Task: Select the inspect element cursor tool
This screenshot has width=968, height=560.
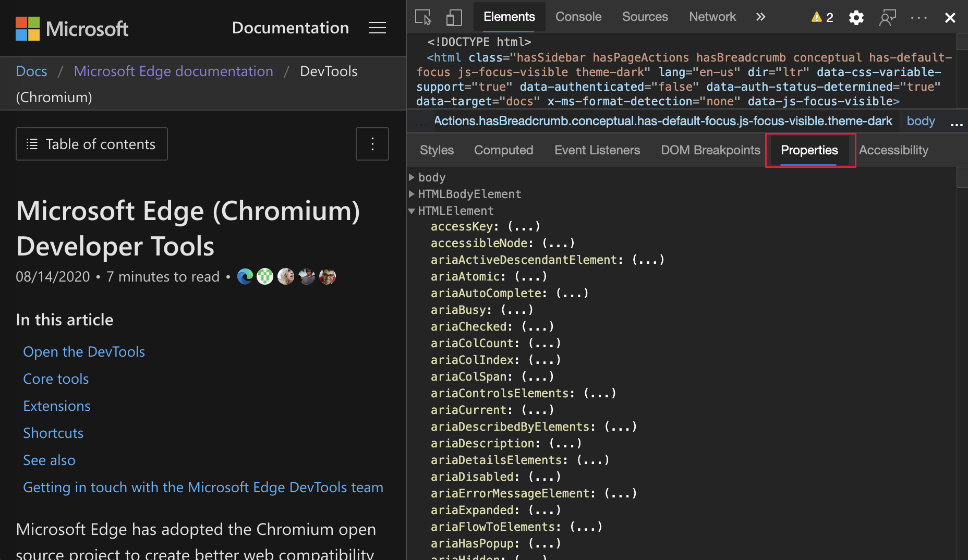Action: tap(422, 17)
